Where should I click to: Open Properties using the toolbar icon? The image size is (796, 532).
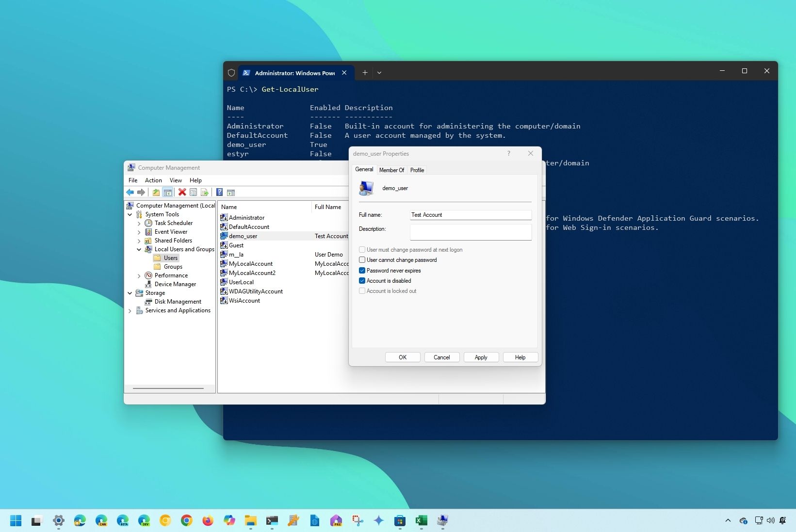click(193, 193)
